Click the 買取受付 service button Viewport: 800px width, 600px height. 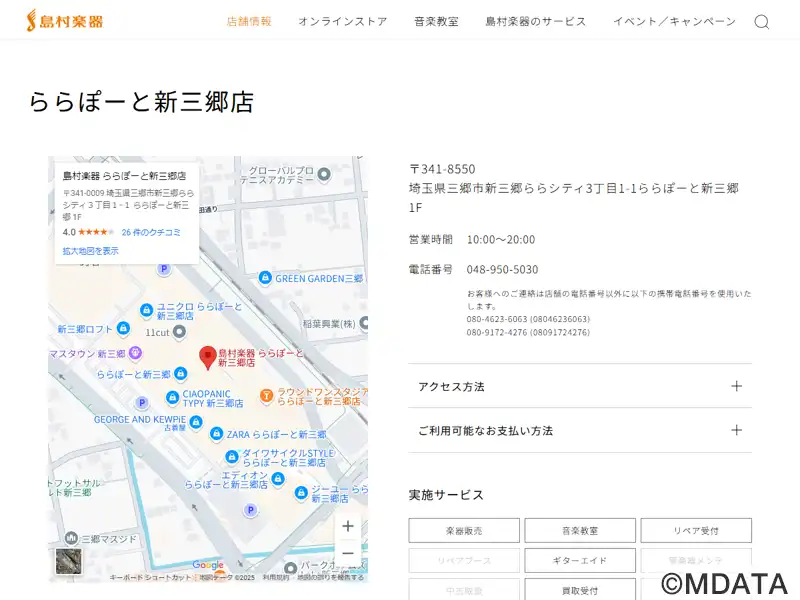click(580, 590)
